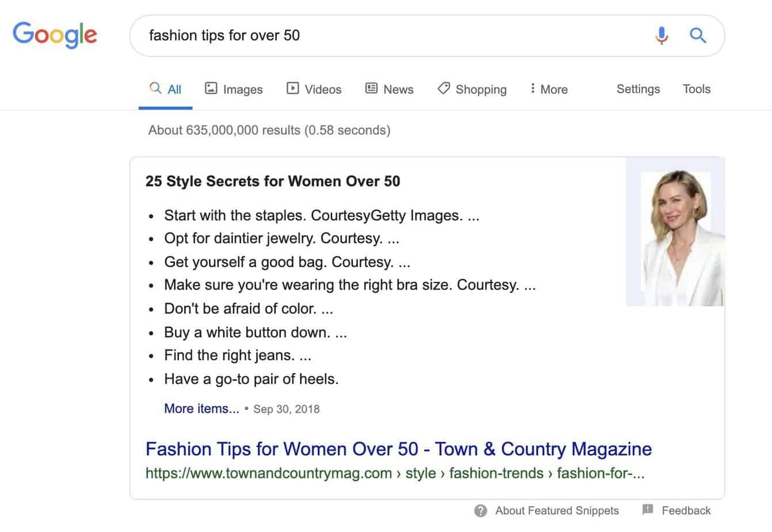Viewport: 772px width, 532px height.
Task: Activate voice search microphone icon
Action: coord(661,36)
